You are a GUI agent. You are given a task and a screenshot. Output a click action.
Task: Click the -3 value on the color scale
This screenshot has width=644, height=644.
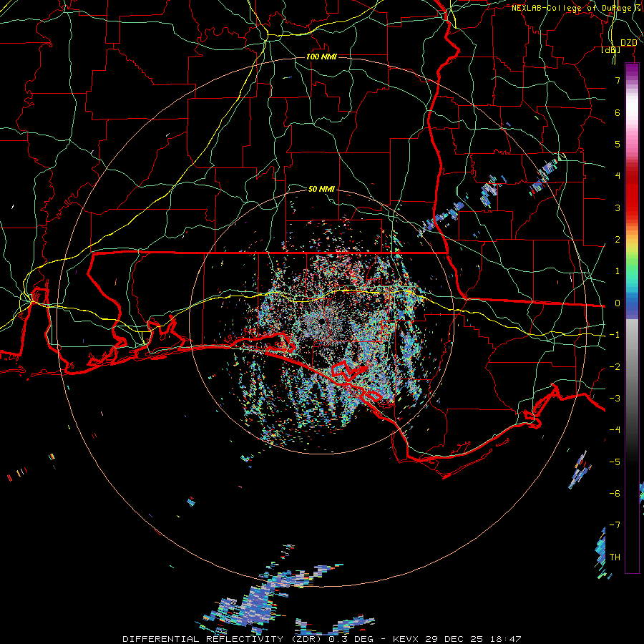(x=615, y=399)
